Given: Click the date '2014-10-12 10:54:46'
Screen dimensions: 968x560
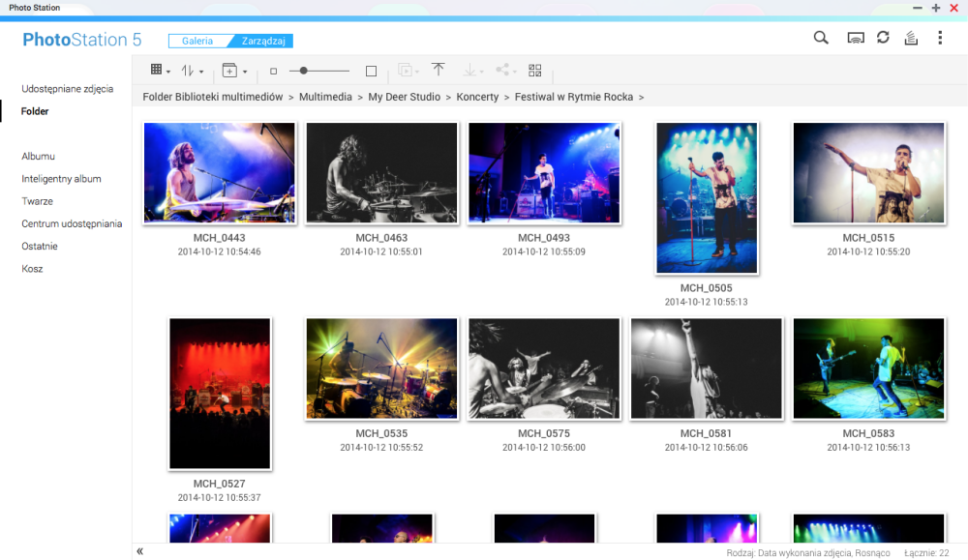Looking at the screenshot, I should 219,251.
